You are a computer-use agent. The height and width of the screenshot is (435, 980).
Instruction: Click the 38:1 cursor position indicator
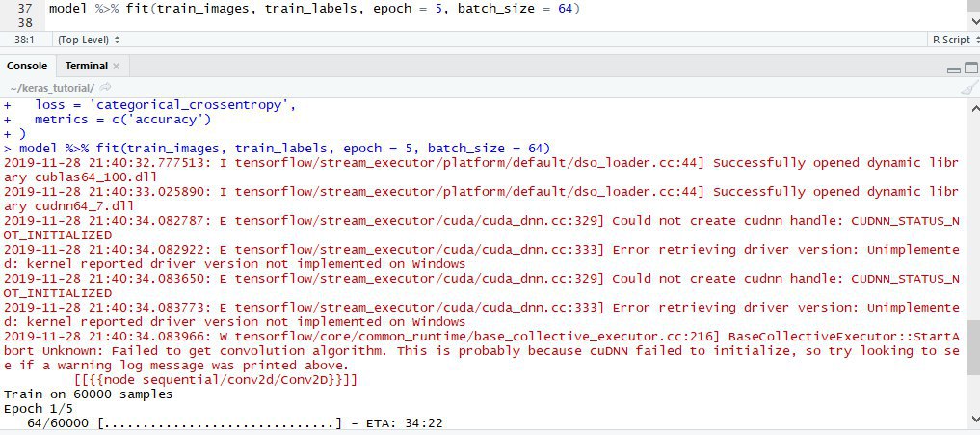pos(24,40)
